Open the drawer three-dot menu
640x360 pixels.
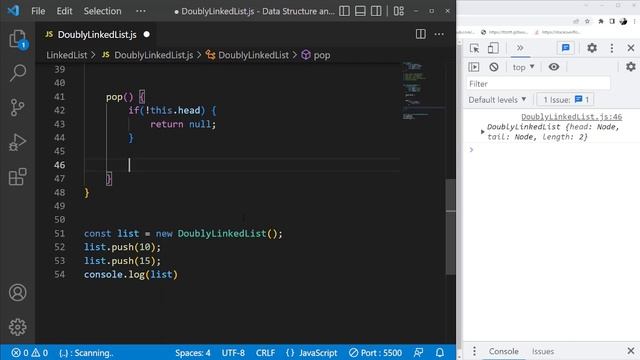[x=474, y=351]
